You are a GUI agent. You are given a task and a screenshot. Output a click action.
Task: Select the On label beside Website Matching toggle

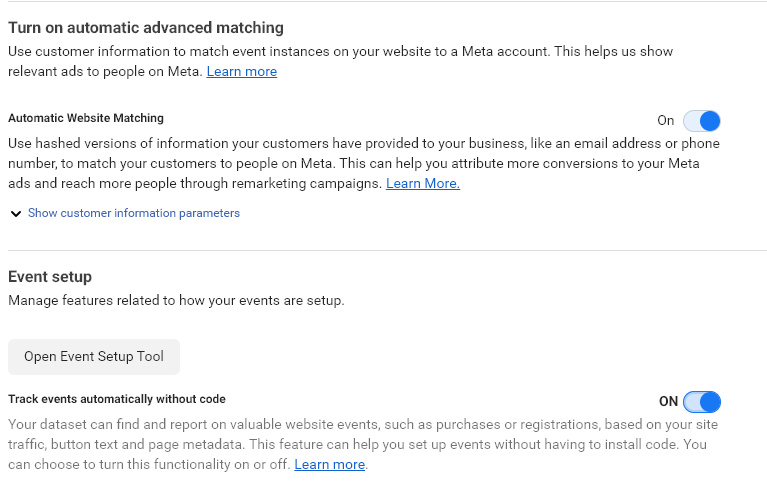click(665, 121)
